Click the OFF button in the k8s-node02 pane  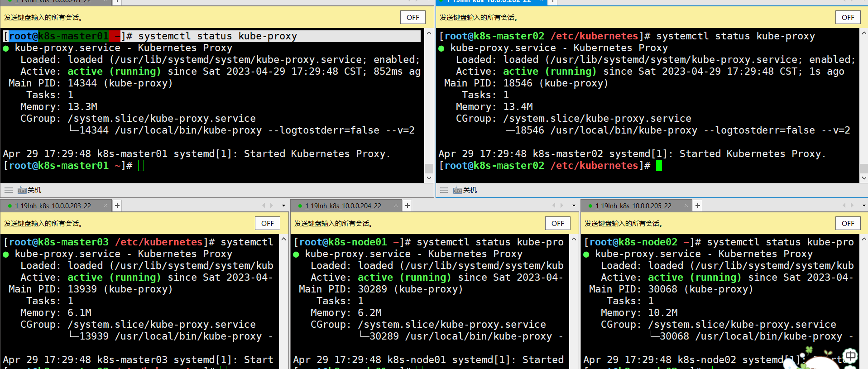[x=848, y=223]
